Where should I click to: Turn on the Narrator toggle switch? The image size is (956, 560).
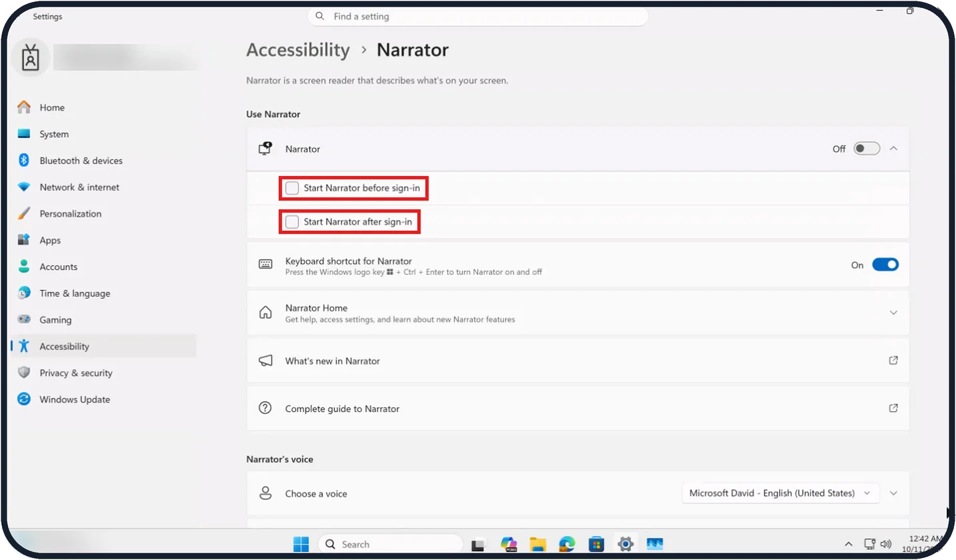[867, 149]
